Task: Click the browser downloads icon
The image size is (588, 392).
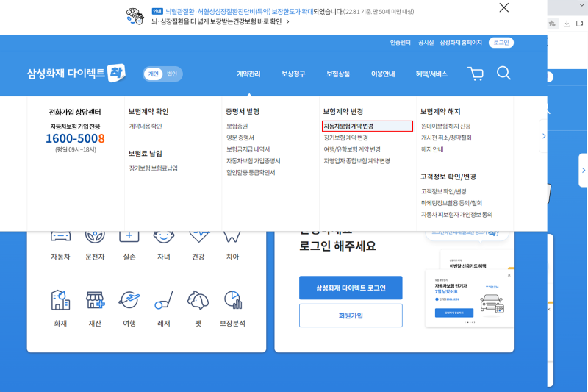Action: point(567,24)
